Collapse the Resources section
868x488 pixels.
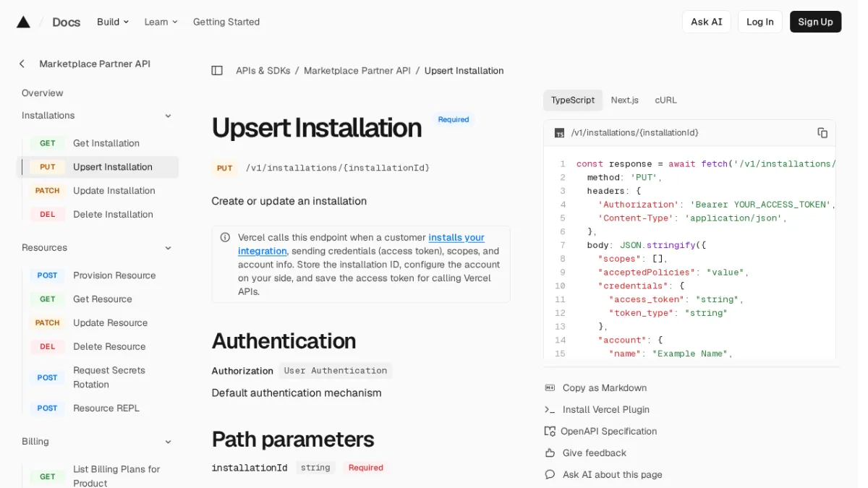click(x=168, y=248)
